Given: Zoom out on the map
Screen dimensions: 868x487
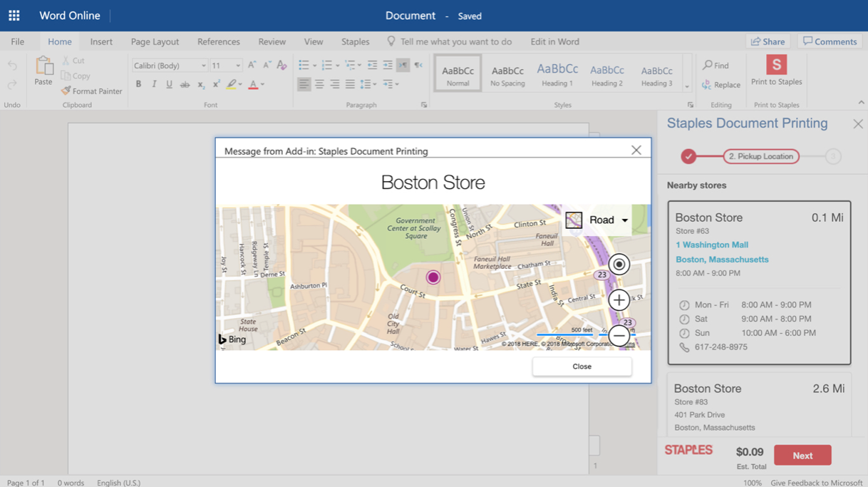Looking at the screenshot, I should click(619, 335).
